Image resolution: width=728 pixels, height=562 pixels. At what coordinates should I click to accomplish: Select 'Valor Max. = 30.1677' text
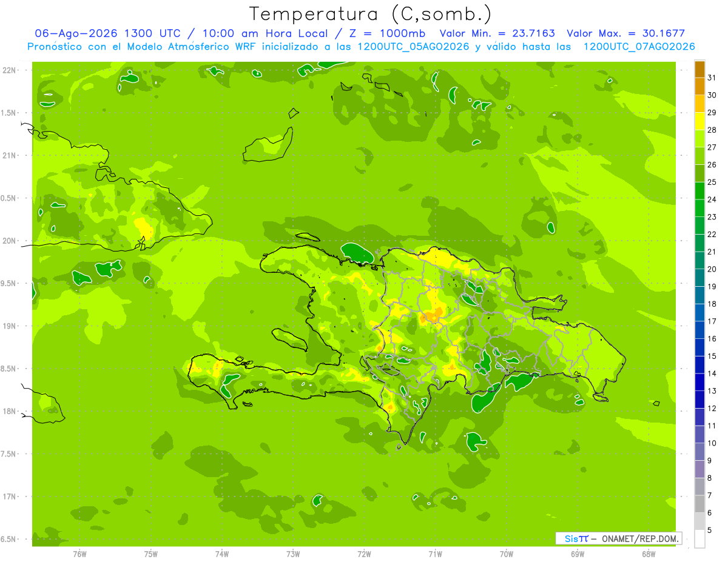coord(625,33)
